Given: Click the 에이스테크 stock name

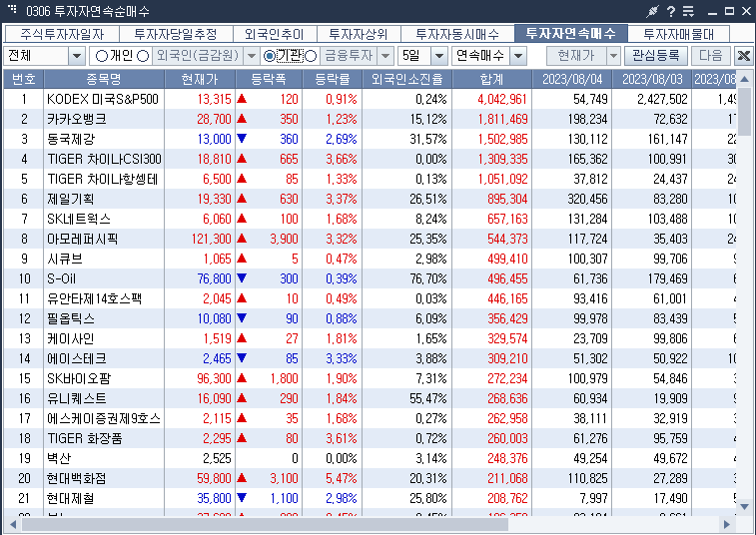Looking at the screenshot, I should 76,358.
